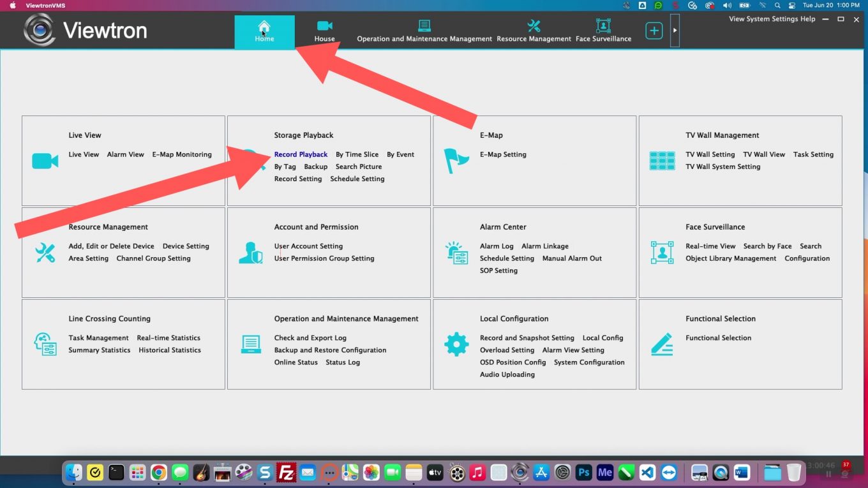The image size is (868, 488).
Task: Open Record Playback link
Action: point(301,154)
